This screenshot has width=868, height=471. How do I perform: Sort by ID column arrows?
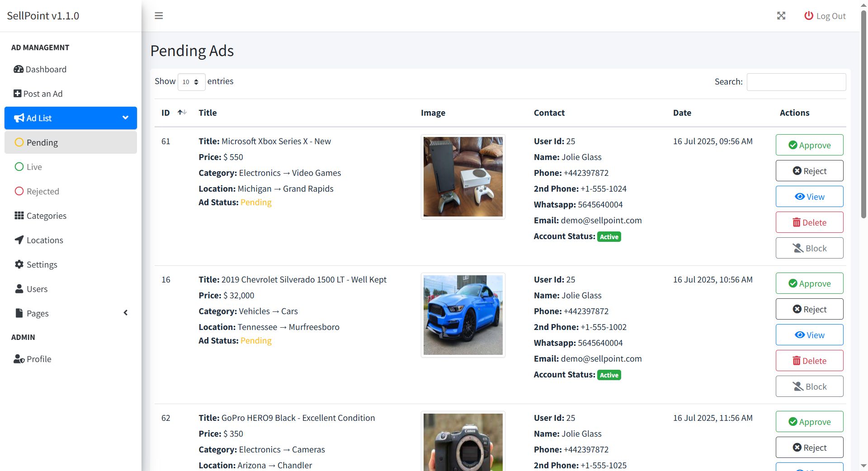(182, 113)
